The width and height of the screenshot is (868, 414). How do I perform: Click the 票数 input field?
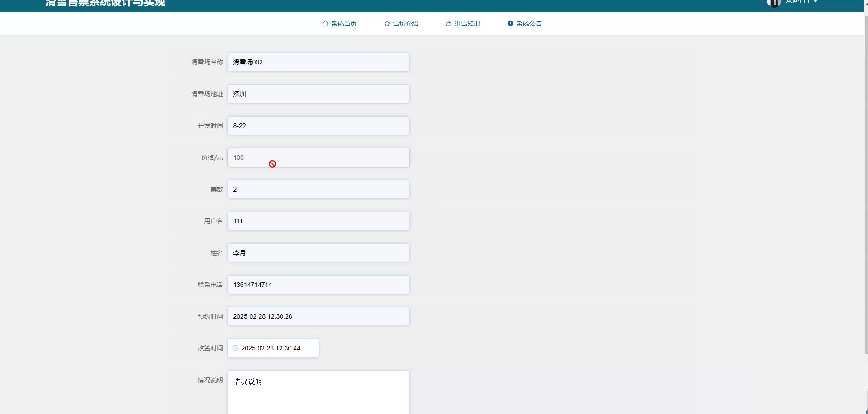319,189
